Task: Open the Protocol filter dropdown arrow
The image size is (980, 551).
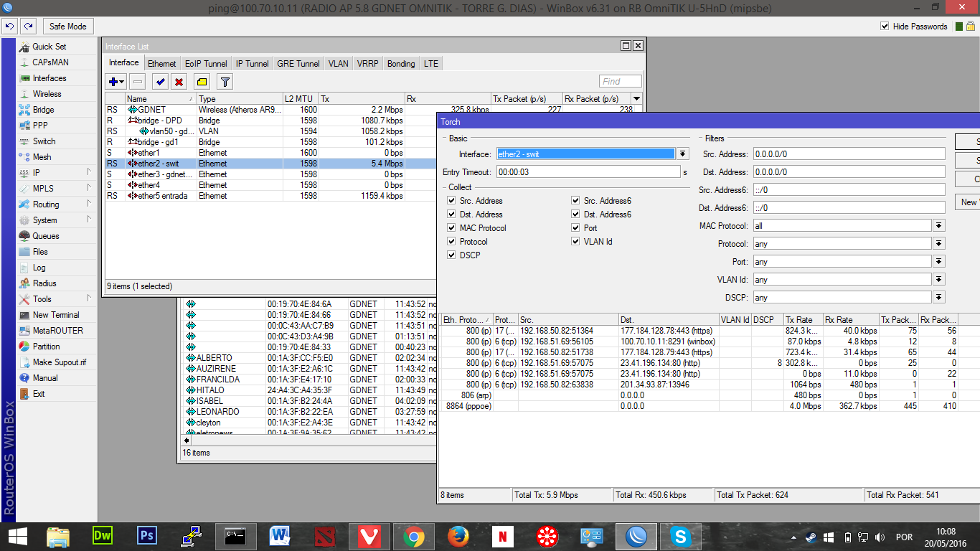Action: click(939, 244)
